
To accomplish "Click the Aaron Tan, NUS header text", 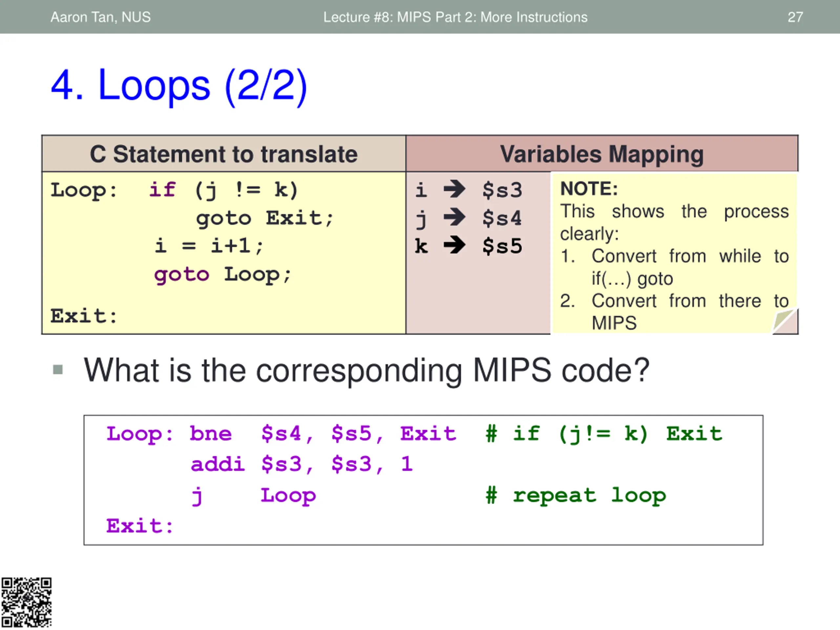I will 101,17.
